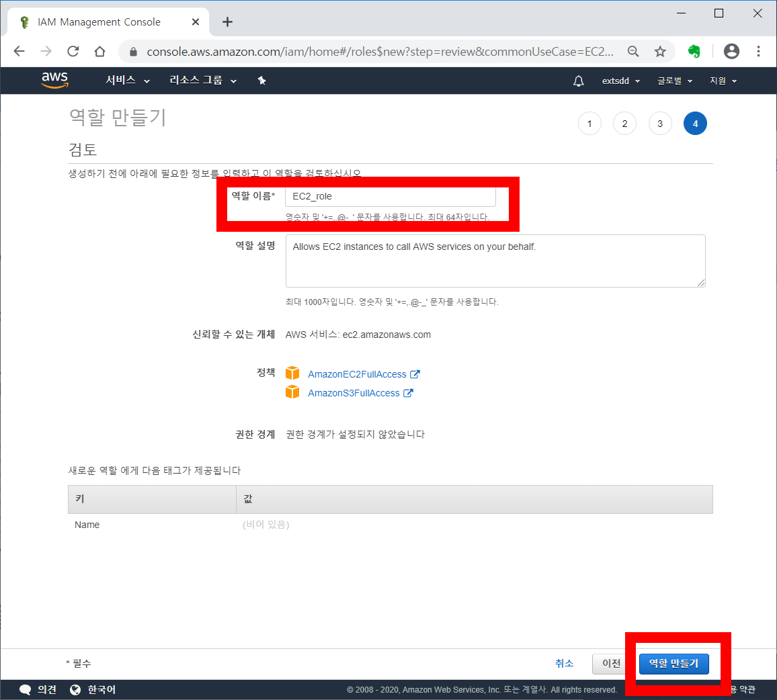Open the Chrome three-dot menu

tap(758, 52)
